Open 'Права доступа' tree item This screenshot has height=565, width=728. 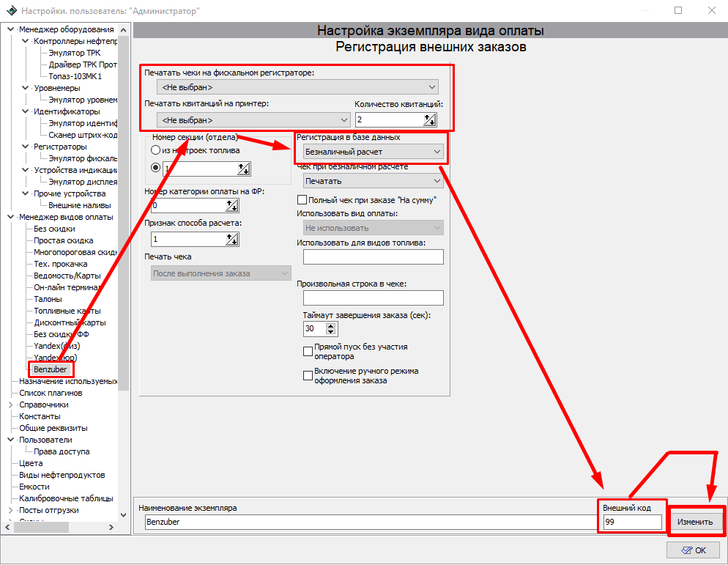pos(62,451)
